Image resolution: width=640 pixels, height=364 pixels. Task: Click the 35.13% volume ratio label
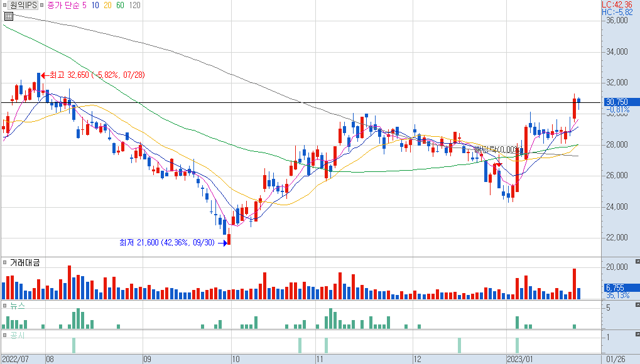coord(617,295)
